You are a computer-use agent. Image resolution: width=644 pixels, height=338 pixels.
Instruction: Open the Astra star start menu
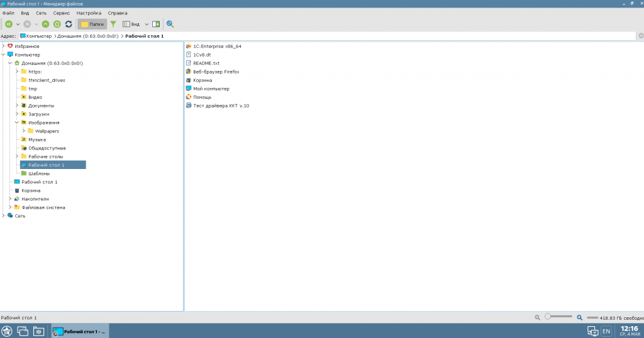pos(6,331)
